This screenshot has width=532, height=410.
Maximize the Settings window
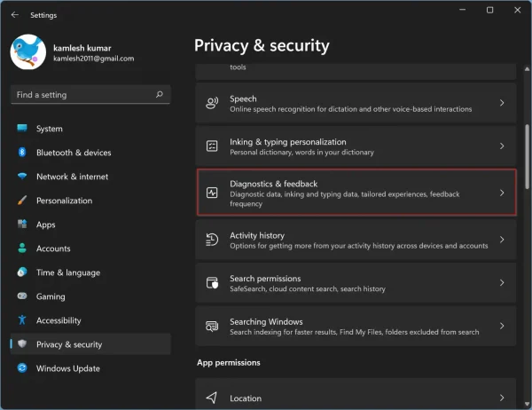[x=490, y=10]
